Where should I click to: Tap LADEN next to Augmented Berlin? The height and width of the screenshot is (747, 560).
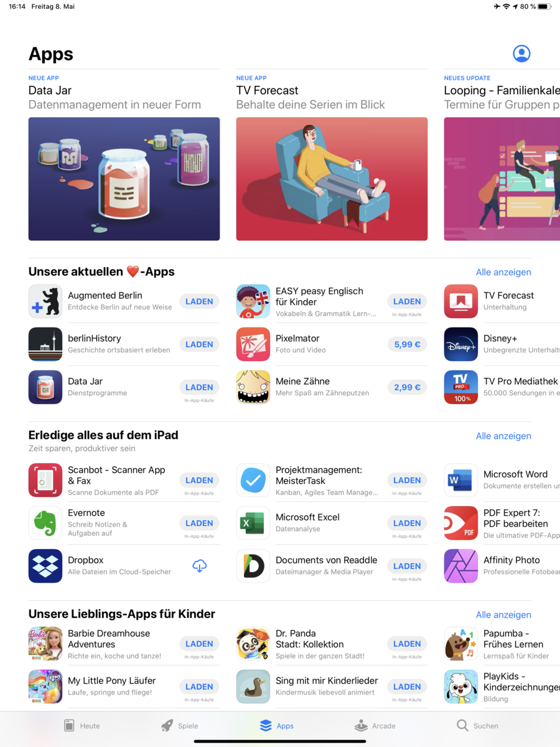tap(199, 301)
